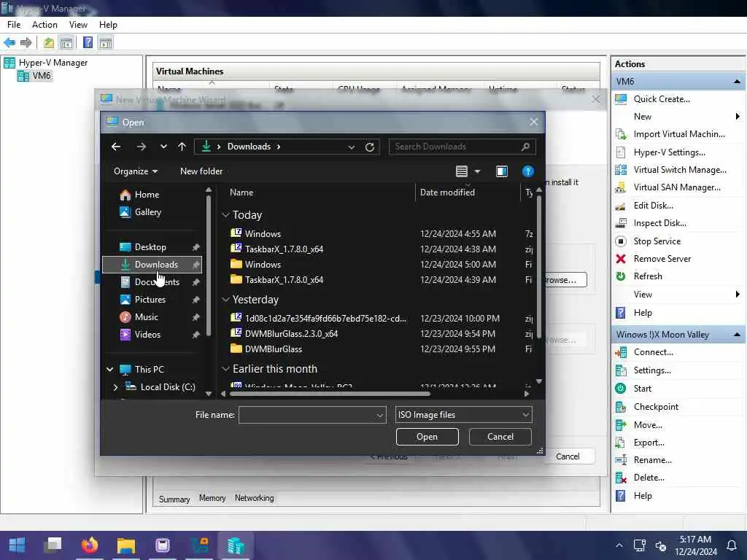Image resolution: width=747 pixels, height=560 pixels.
Task: Click Edit Disk action
Action: (653, 206)
